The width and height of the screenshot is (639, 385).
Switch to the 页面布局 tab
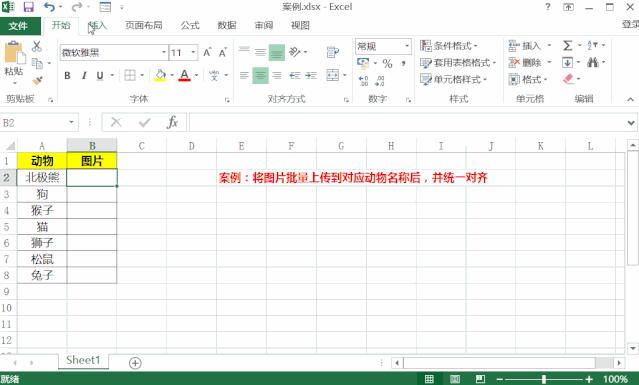pos(143,25)
